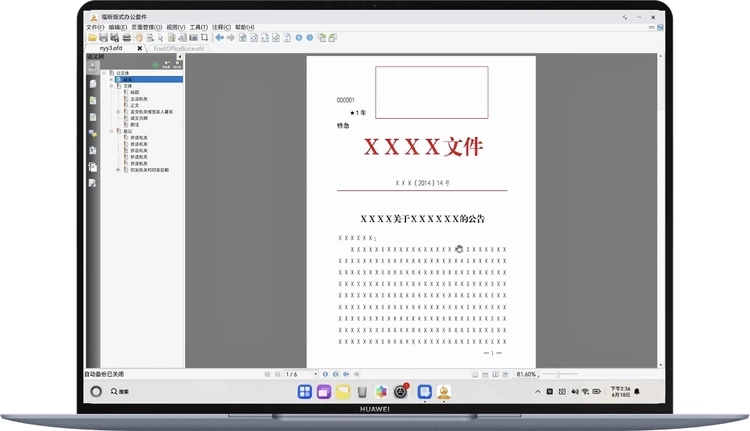Adjust the zoom slider in status bar
Screen dimensions: 750x431
click(560, 374)
